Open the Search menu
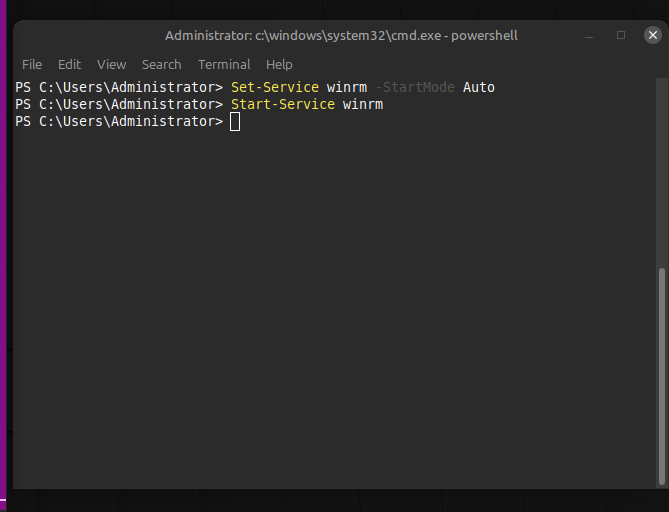This screenshot has height=512, width=669. point(161,64)
